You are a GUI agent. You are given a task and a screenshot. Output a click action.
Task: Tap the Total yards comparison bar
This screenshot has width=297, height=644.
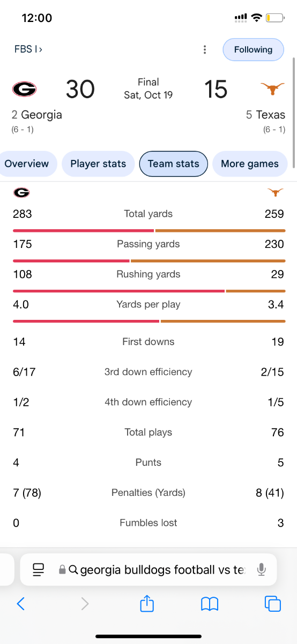click(x=148, y=230)
